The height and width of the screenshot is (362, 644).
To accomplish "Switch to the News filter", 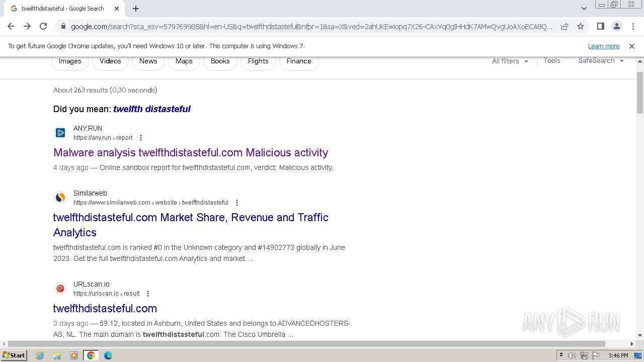I will click(148, 61).
